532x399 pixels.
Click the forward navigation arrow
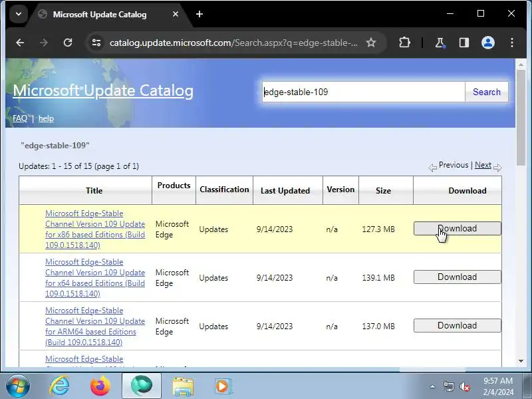(x=44, y=43)
